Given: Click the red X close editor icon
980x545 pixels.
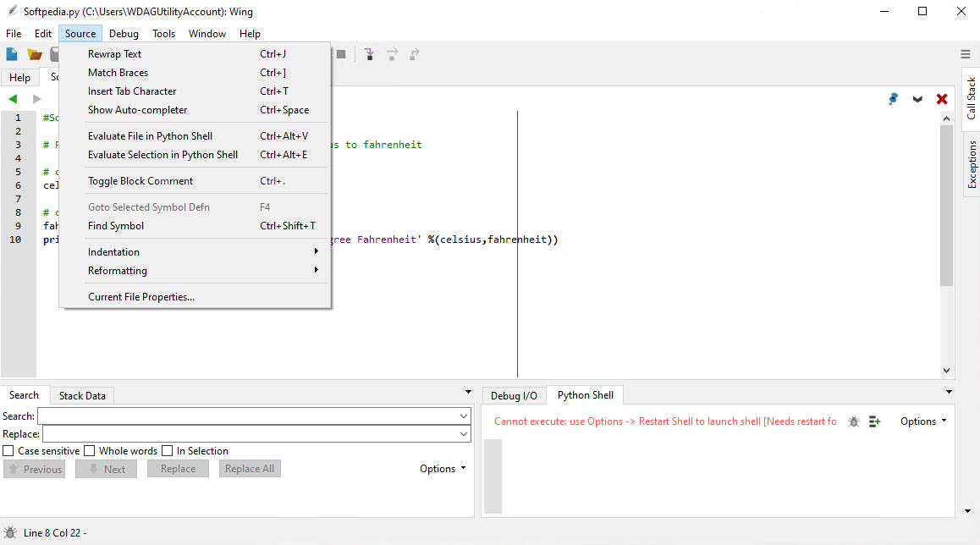Looking at the screenshot, I should click(x=942, y=99).
